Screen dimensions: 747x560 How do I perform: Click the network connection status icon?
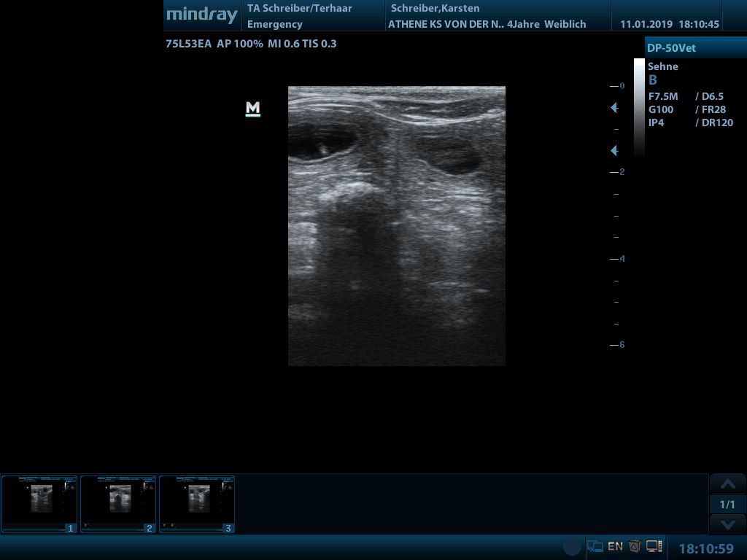(595, 546)
